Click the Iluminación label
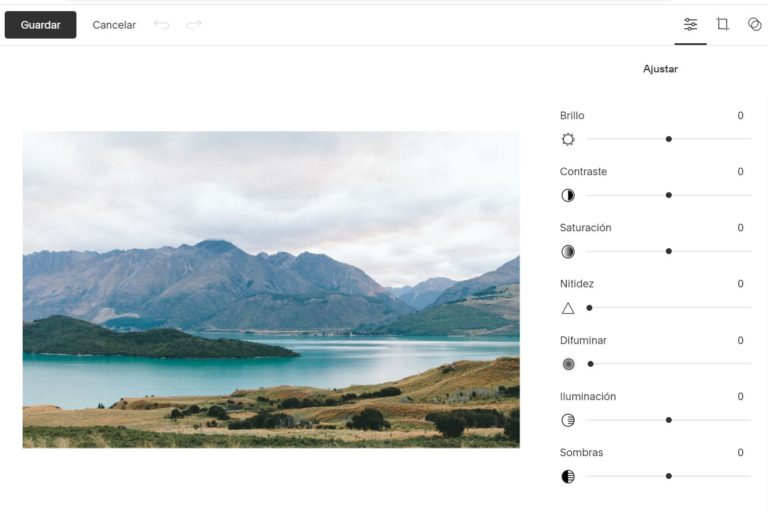Image resolution: width=768 pixels, height=514 pixels. (588, 396)
